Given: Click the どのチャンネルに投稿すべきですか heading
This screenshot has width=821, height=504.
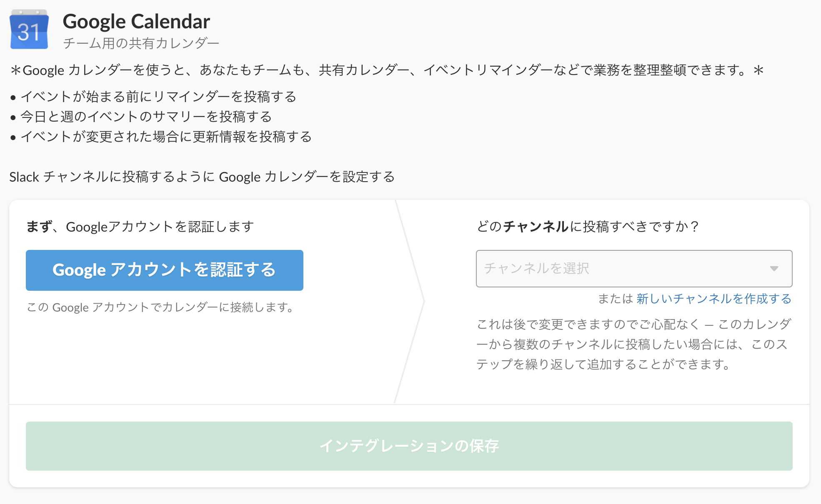Looking at the screenshot, I should coord(588,227).
